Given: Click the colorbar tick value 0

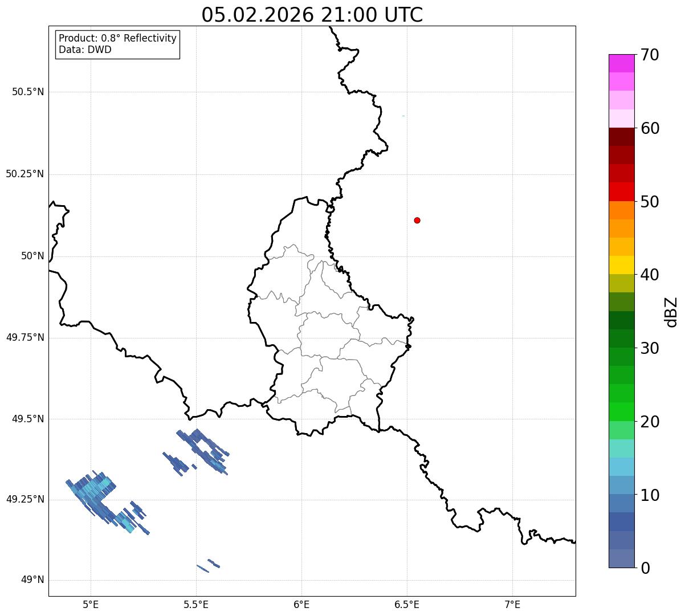Looking at the screenshot, I should [x=645, y=568].
